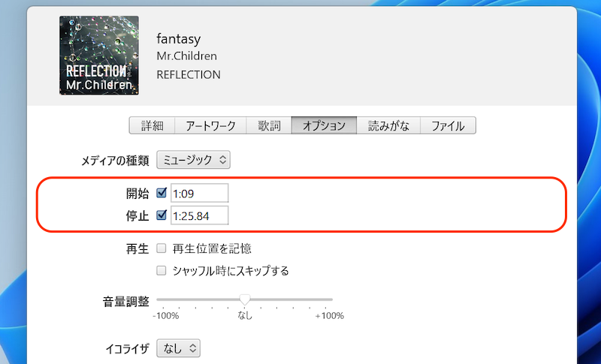Open the アートワーク tab

point(210,125)
